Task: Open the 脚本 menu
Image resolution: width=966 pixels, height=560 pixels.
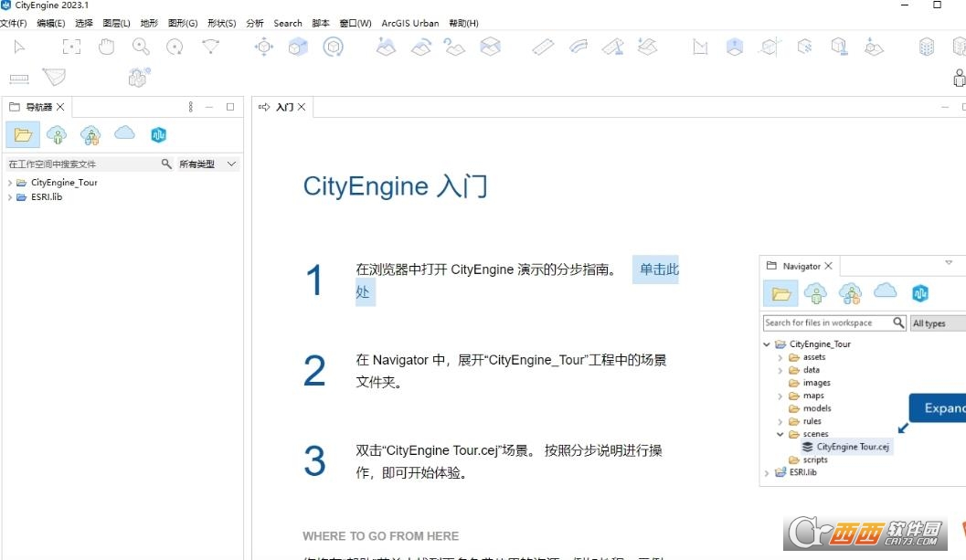Action: pos(321,23)
